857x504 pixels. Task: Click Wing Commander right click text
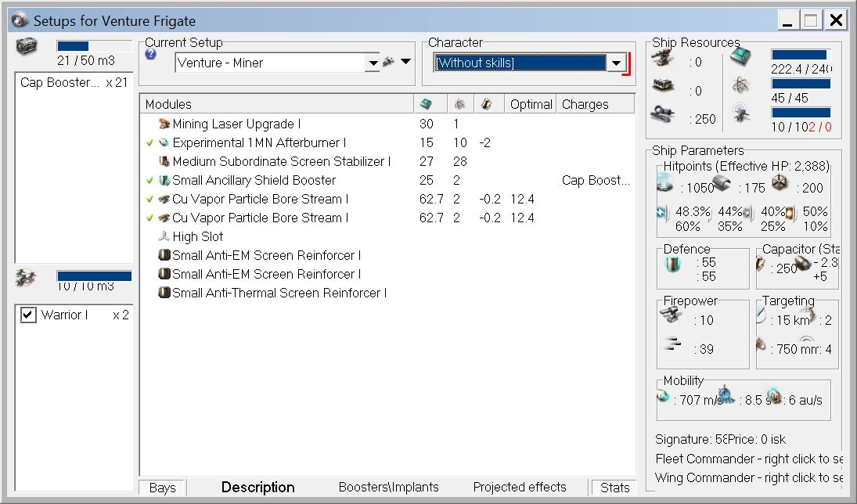pos(749,477)
